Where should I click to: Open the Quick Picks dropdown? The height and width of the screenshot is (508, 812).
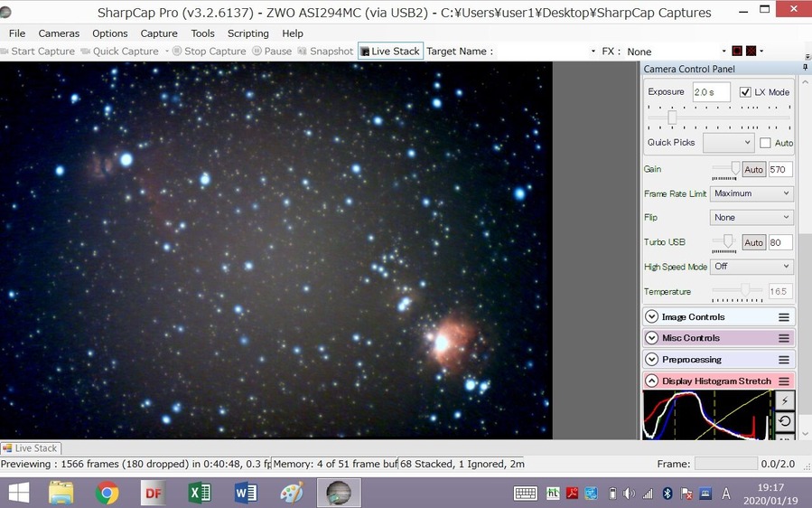pyautogui.click(x=728, y=143)
